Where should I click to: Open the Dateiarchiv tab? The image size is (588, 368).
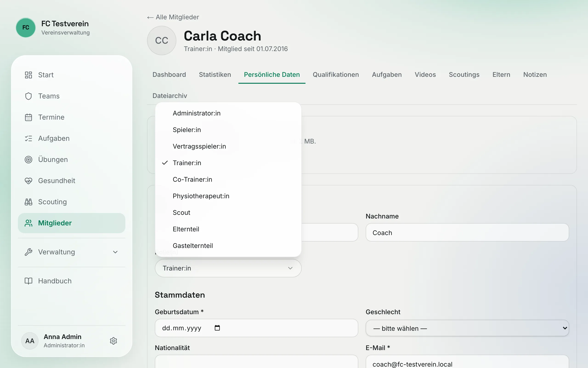(170, 96)
